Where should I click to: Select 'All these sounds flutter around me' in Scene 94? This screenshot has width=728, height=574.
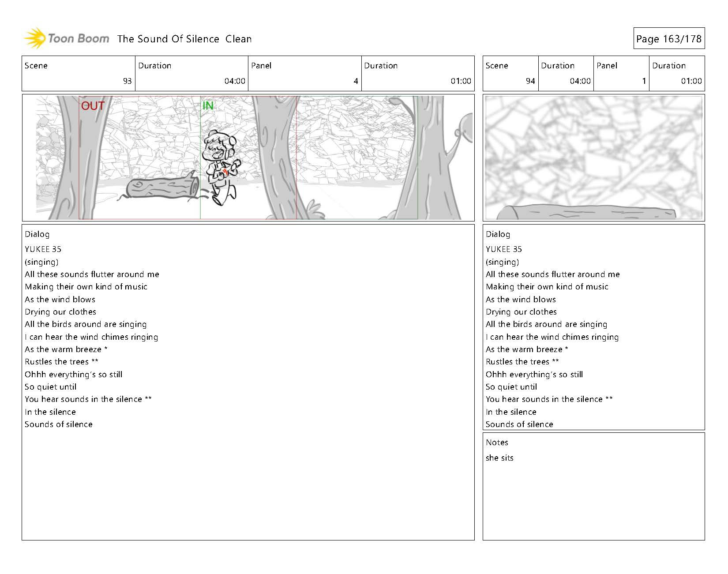(553, 274)
